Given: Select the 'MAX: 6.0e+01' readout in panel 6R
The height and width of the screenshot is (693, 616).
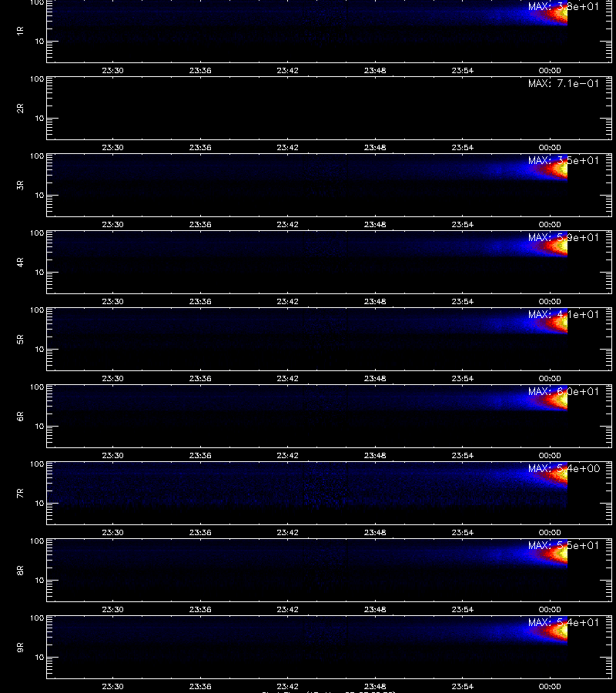Looking at the screenshot, I should pos(564,391).
